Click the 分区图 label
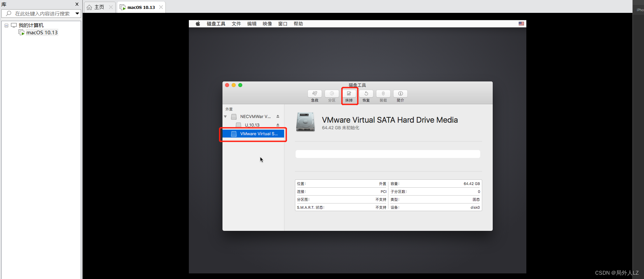The width and height of the screenshot is (644, 279). 303,200
